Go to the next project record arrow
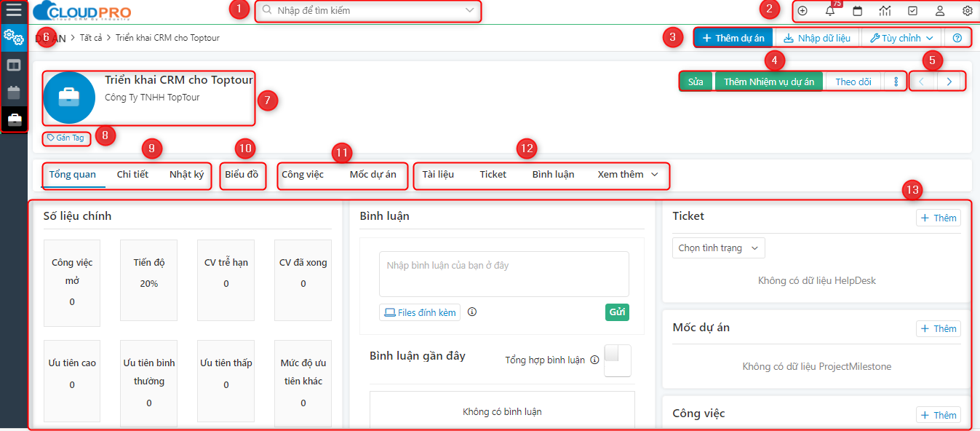 [x=949, y=82]
